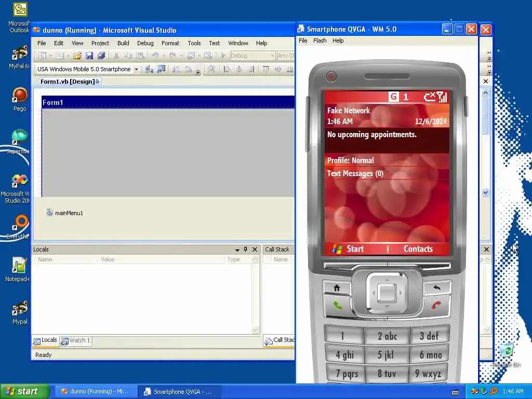Image resolution: width=532 pixels, height=399 pixels.
Task: Switch to dunno (Running) taskbar button
Action: point(96,391)
